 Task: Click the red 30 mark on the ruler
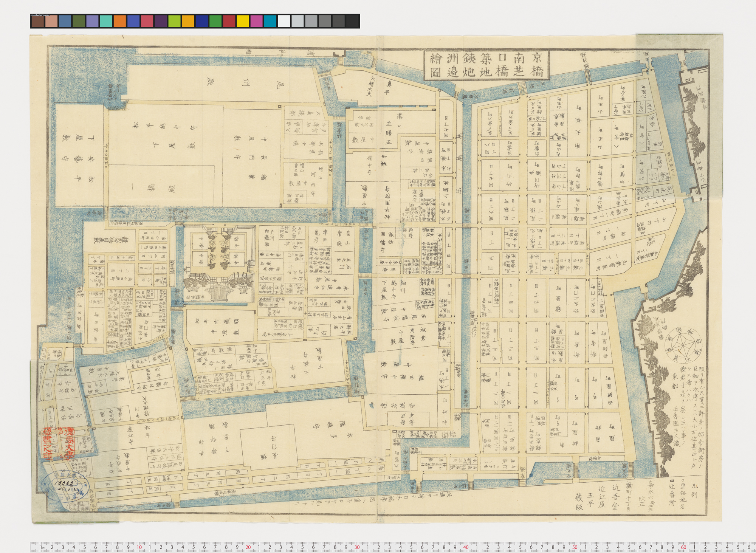357,547
